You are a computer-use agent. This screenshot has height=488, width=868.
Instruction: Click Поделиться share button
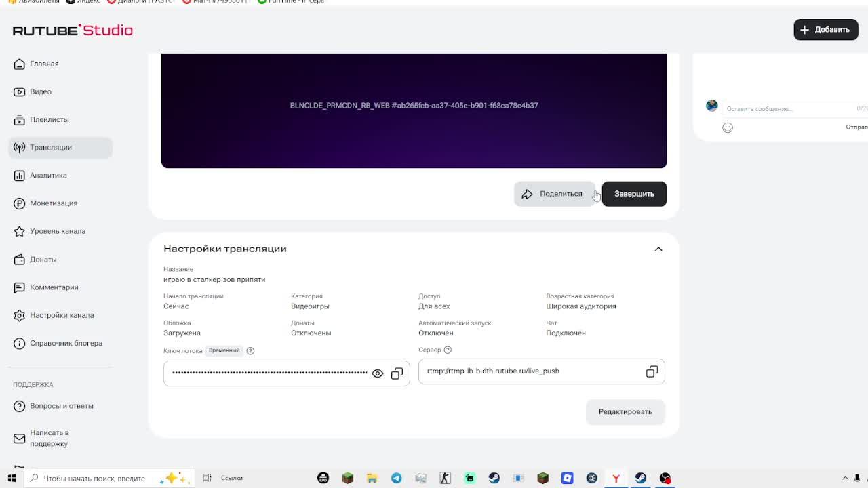click(554, 194)
